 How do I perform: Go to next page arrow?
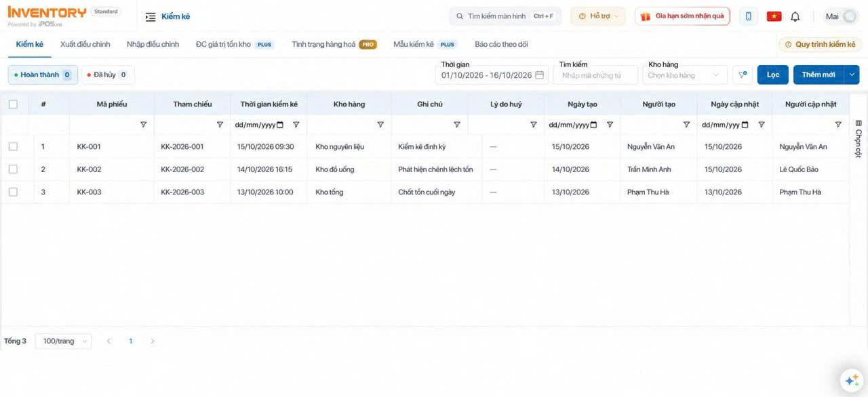[152, 341]
